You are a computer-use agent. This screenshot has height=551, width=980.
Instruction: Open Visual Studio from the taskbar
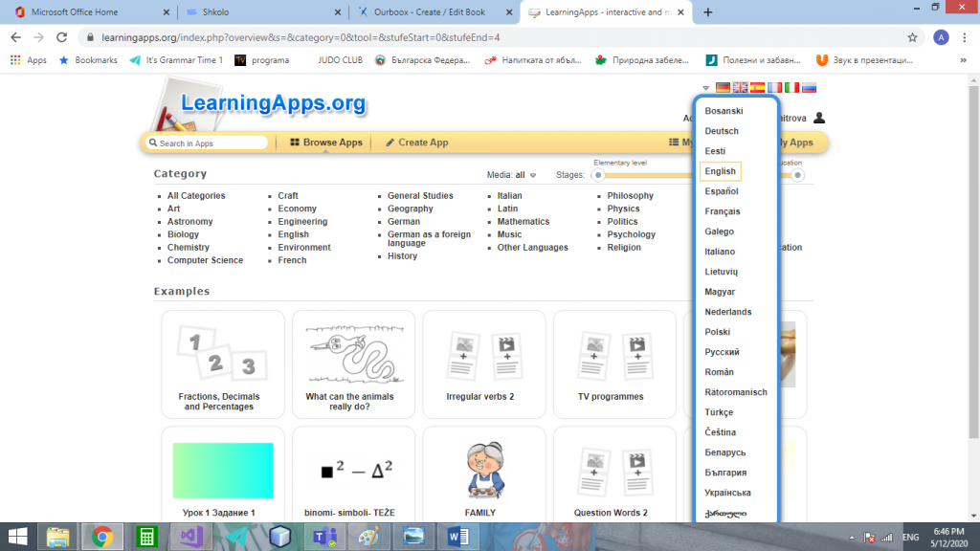tap(191, 537)
